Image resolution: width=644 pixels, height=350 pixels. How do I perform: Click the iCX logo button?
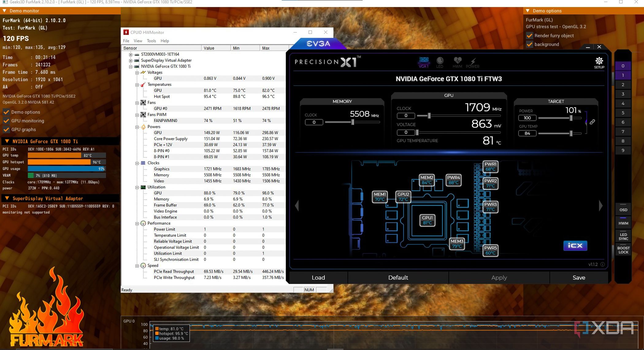(x=575, y=245)
